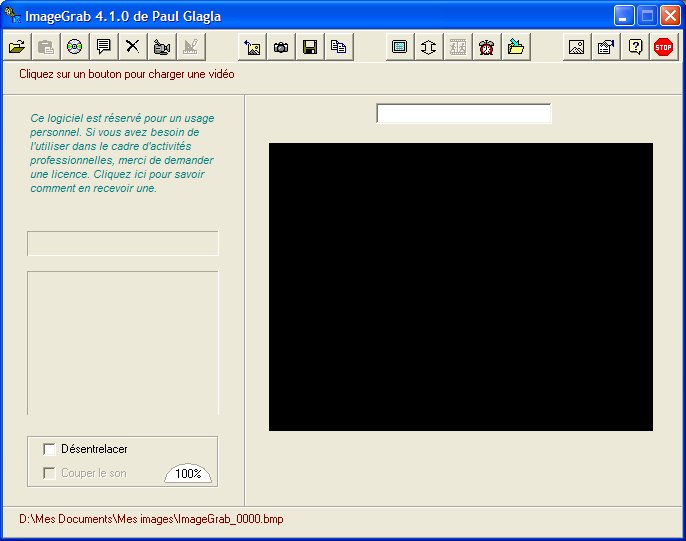This screenshot has height=541, width=686.
Task: Snap a frame with the camera icon
Action: pyautogui.click(x=281, y=46)
